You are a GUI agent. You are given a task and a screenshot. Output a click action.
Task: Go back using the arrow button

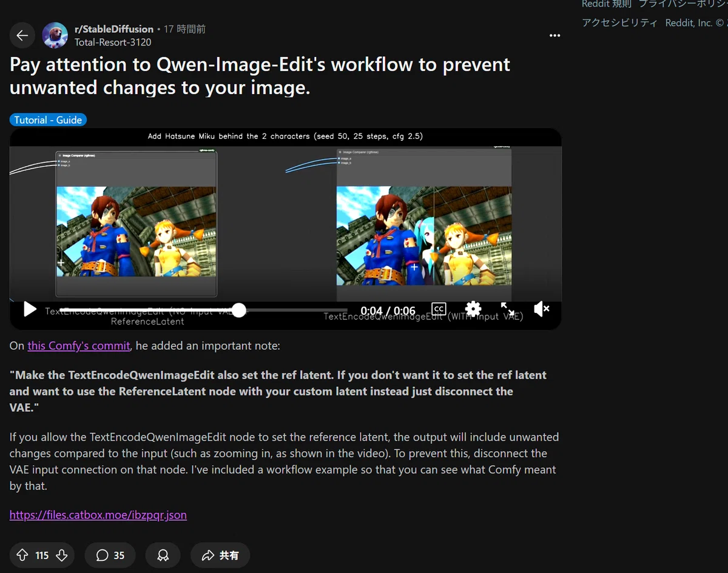[22, 36]
